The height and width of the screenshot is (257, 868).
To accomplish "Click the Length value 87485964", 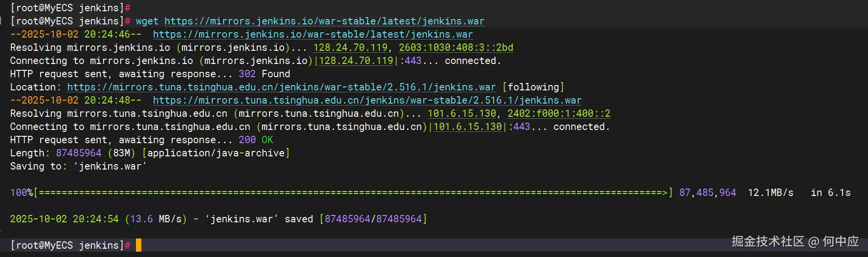I will point(79,153).
